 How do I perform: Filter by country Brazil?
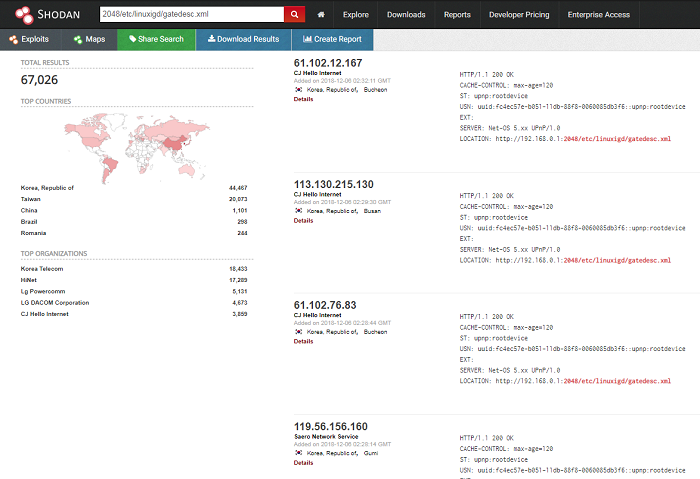(x=29, y=222)
